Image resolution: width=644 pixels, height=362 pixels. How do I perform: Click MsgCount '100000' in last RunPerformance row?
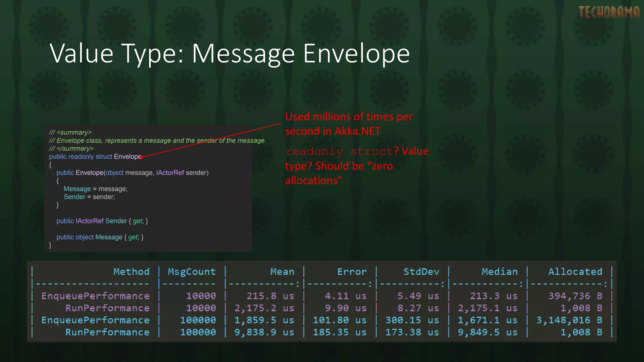coord(198,332)
